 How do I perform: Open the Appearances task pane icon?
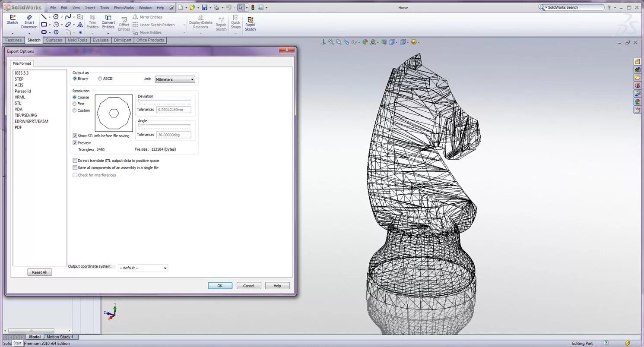(x=637, y=102)
